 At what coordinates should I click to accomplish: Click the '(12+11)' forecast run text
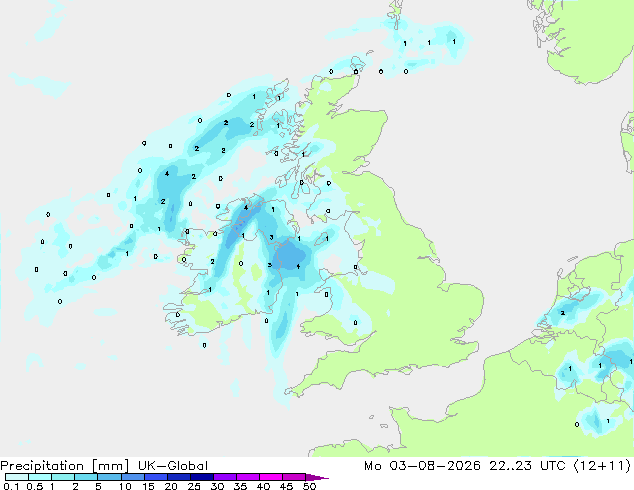(x=602, y=466)
